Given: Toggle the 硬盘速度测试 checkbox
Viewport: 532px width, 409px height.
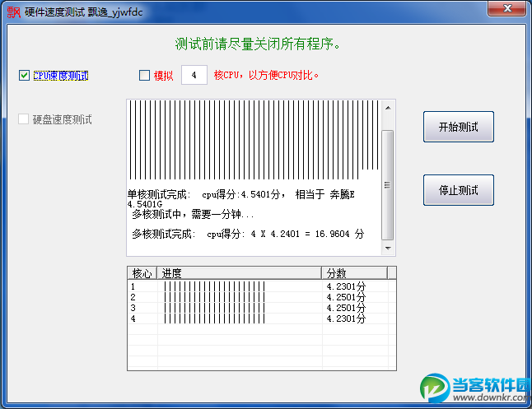Looking at the screenshot, I should (x=23, y=119).
